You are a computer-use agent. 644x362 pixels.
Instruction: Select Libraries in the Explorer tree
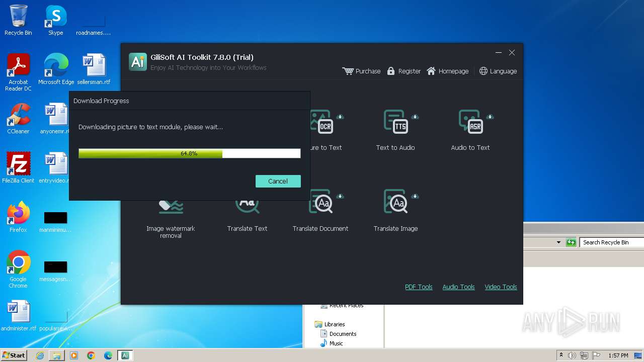pos(330,324)
